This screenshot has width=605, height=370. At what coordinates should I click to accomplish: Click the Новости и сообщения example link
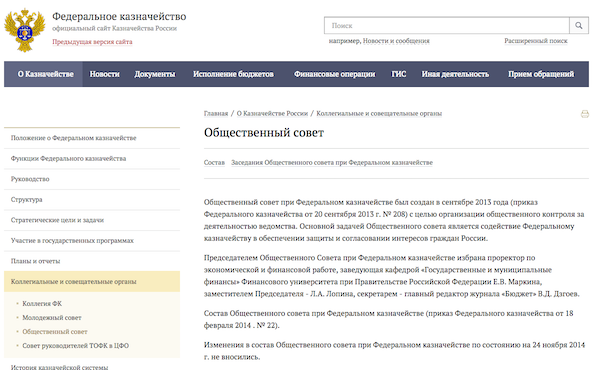click(396, 41)
